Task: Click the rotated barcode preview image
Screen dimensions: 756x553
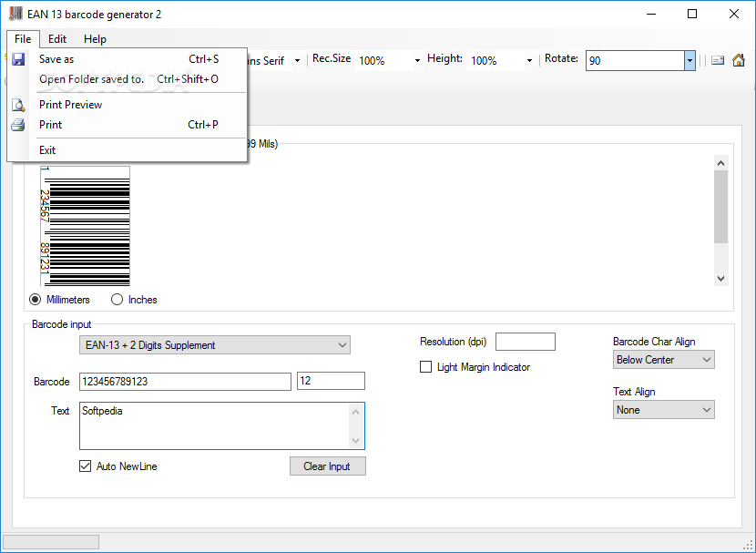Action: tap(85, 226)
